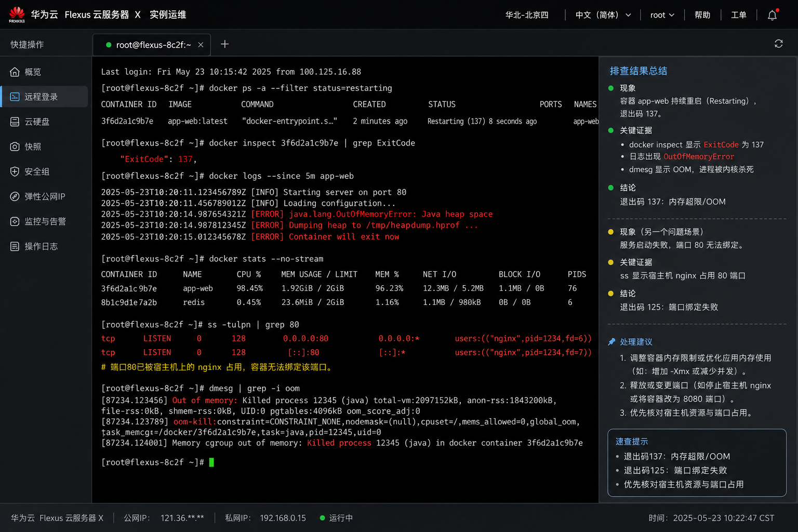Click the Restarting (137) status cell

(x=482, y=121)
